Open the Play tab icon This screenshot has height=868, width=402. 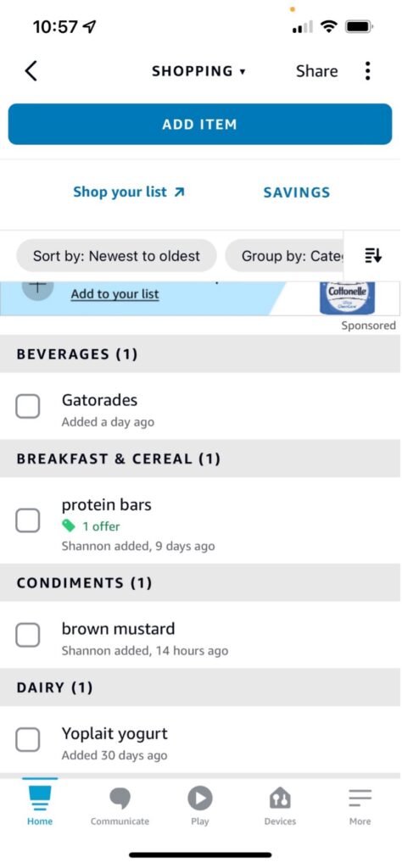[x=200, y=798]
